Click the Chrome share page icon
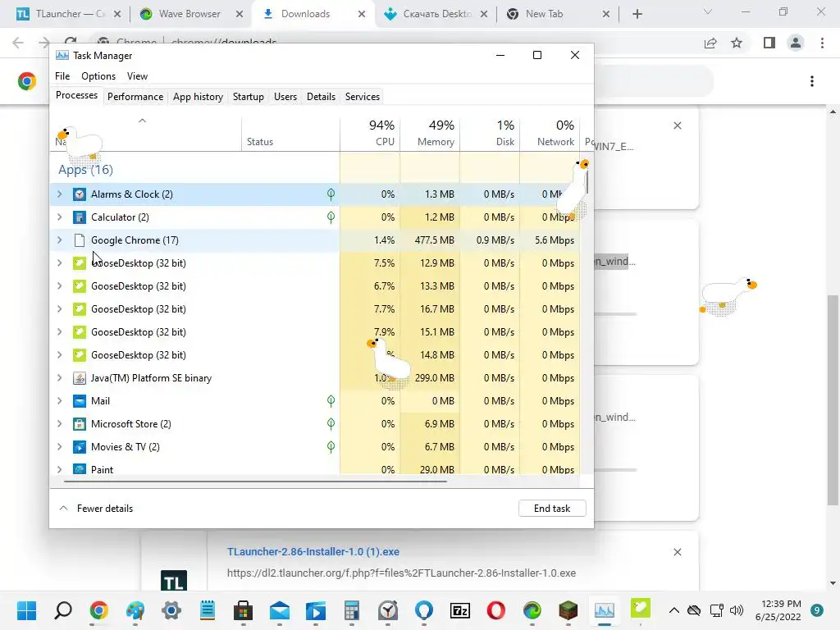 click(x=710, y=43)
